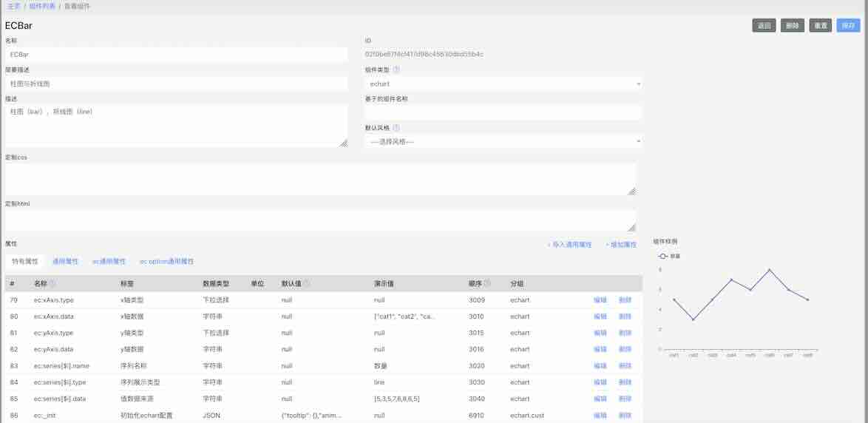Click help icon in 顺序 column header
Viewport: 868px width, 423px height.
487,283
